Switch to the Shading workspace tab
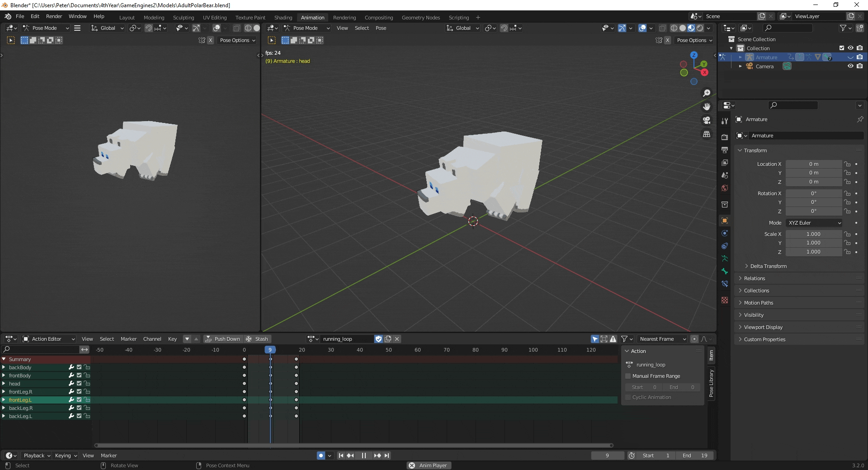The image size is (868, 470). pos(283,18)
